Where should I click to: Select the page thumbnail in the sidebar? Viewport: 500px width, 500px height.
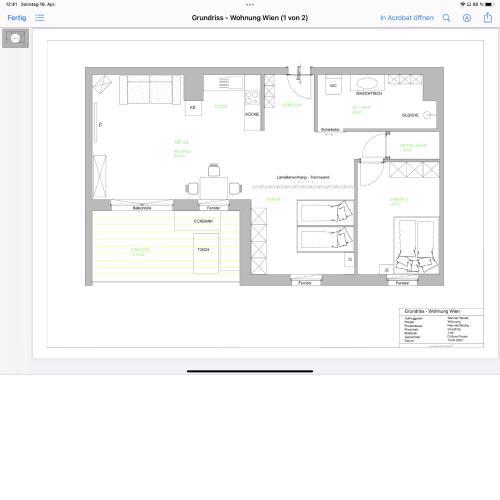pos(15,38)
